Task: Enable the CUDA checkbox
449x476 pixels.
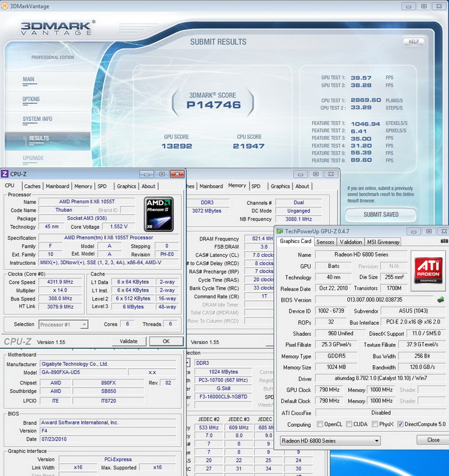Action: (x=349, y=424)
